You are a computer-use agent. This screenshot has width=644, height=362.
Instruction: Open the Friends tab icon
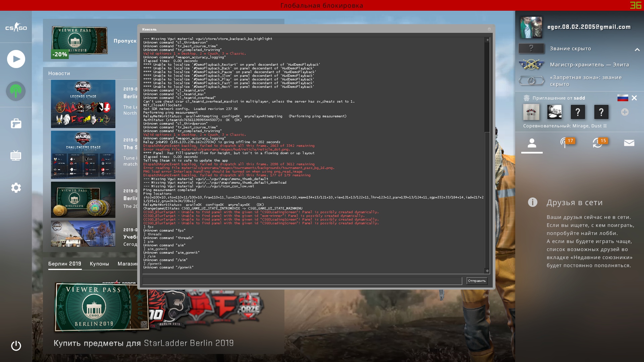(x=532, y=143)
